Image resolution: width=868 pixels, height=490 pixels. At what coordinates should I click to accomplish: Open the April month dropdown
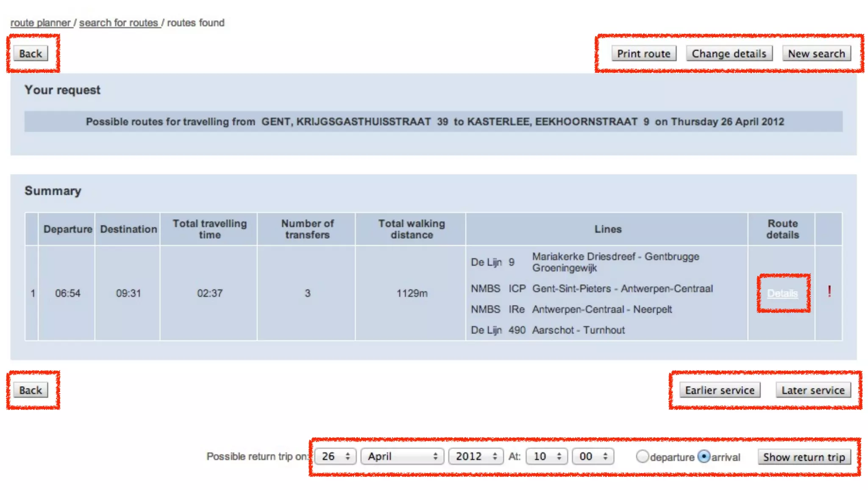(x=402, y=456)
